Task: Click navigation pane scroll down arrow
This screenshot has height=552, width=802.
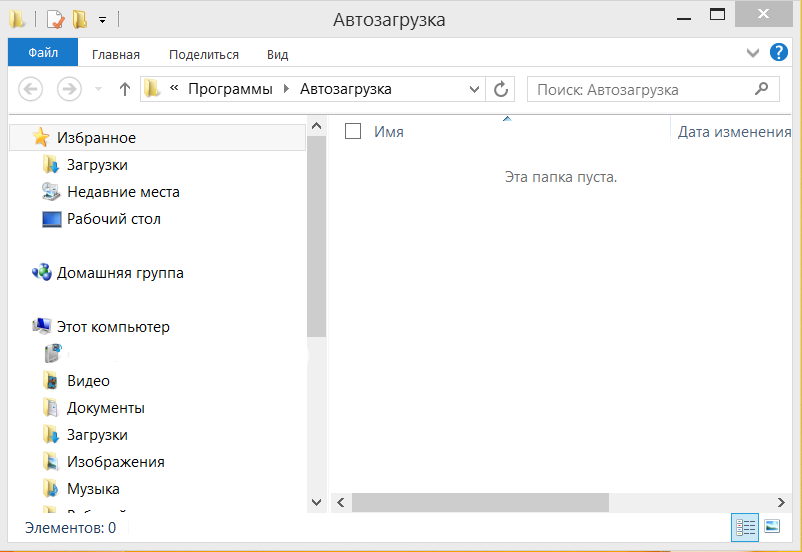Action: (317, 502)
